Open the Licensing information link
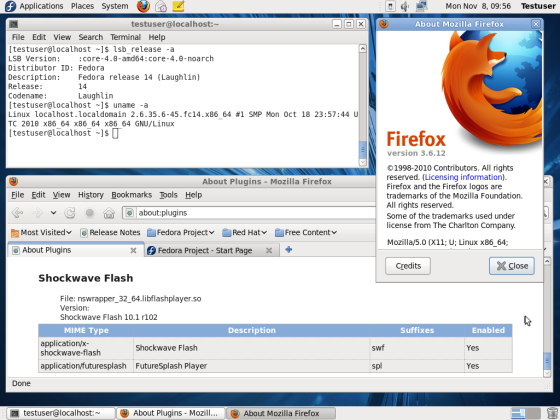Image resolution: width=560 pixels, height=420 pixels. [464, 177]
